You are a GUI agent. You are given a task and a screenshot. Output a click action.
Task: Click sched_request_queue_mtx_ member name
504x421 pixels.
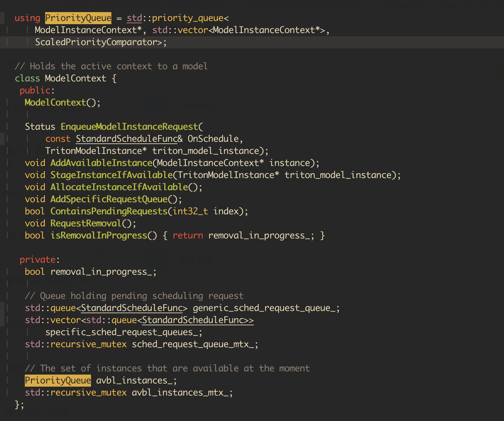click(x=193, y=344)
